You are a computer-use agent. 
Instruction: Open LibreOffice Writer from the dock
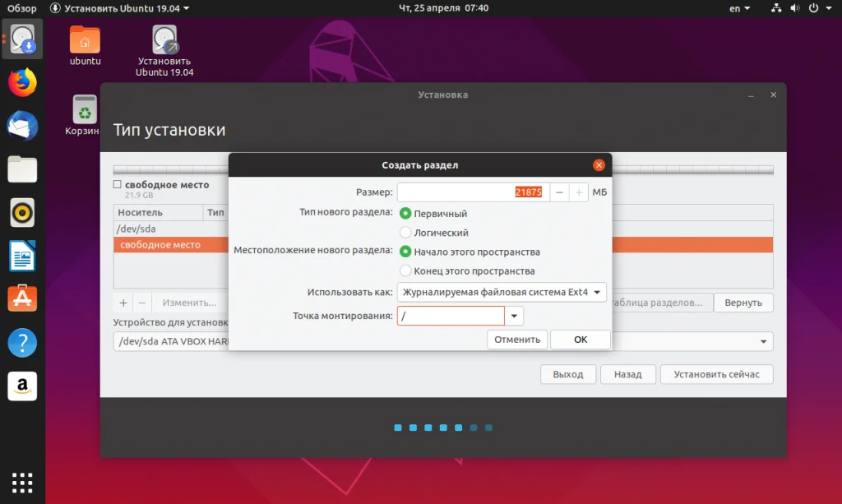pos(22,256)
